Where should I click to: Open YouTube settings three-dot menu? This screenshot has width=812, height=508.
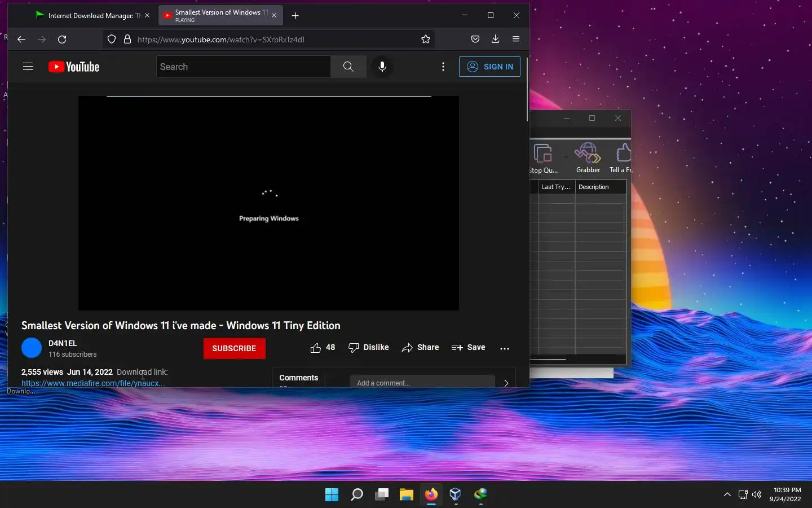(x=443, y=67)
